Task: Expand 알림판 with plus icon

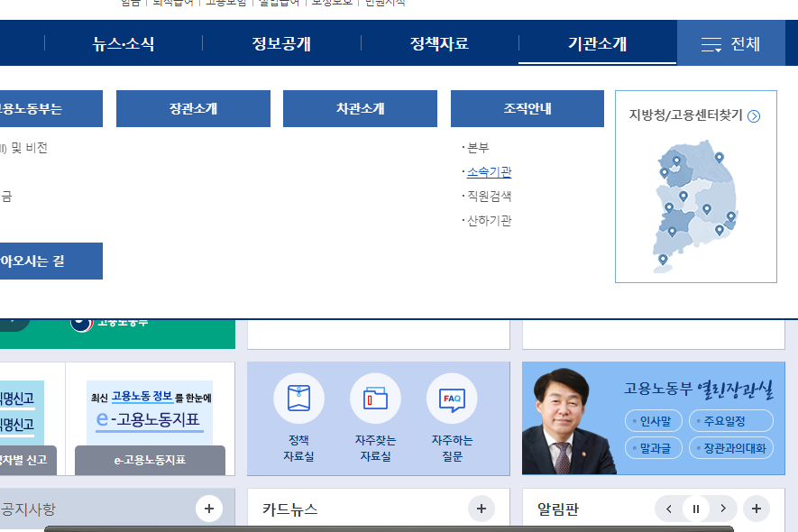Action: point(757,508)
